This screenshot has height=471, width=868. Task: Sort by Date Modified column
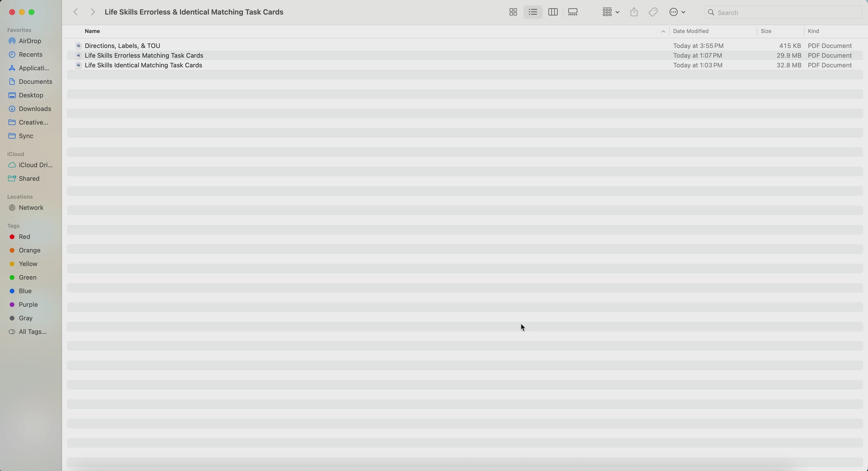pos(690,31)
